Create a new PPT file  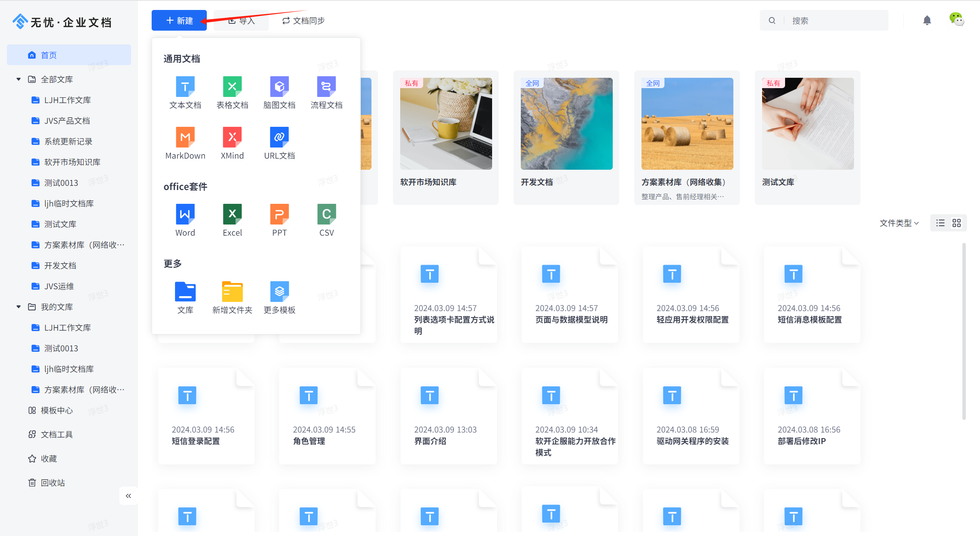pos(280,221)
